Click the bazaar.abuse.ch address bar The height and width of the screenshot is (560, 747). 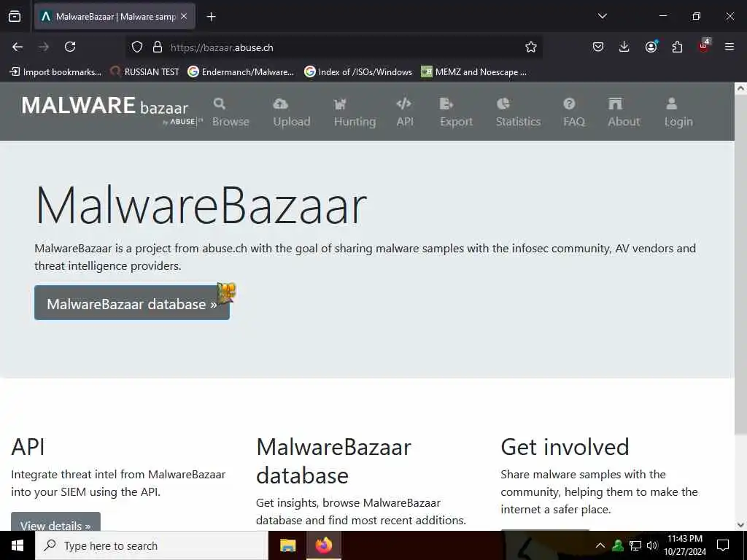[x=333, y=47]
